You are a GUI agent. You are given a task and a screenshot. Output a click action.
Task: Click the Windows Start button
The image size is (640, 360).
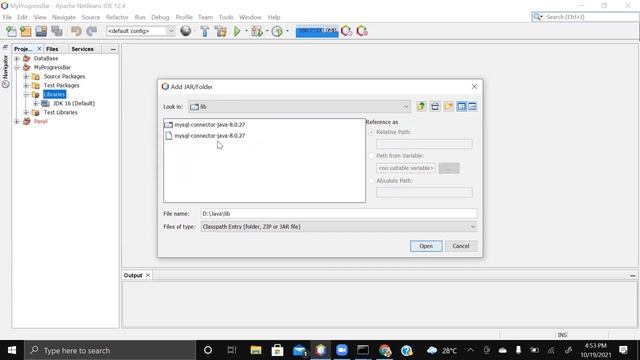pyautogui.click(x=12, y=350)
